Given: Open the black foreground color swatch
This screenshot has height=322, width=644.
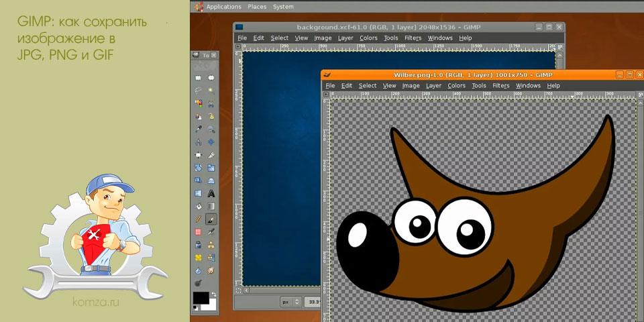Looking at the screenshot, I should tap(201, 298).
